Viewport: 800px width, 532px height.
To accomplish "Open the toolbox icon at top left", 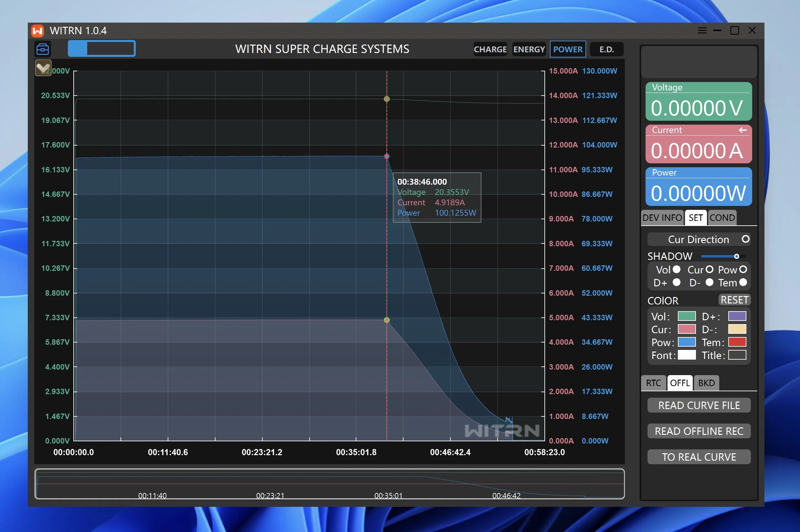I will pyautogui.click(x=42, y=49).
